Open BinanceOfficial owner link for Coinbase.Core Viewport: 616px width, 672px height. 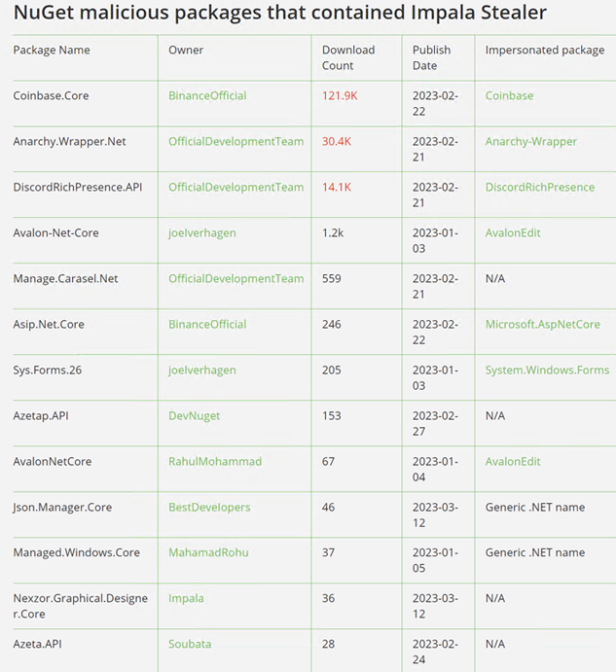207,96
